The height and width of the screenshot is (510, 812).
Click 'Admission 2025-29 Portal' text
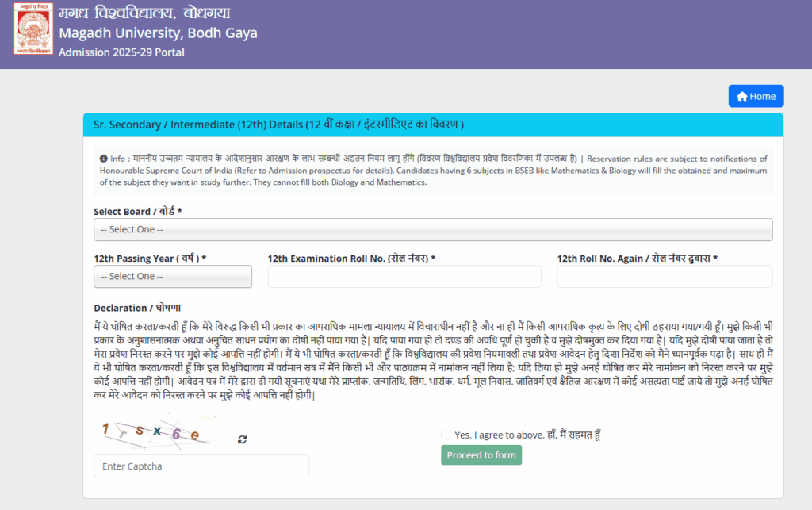click(x=121, y=52)
